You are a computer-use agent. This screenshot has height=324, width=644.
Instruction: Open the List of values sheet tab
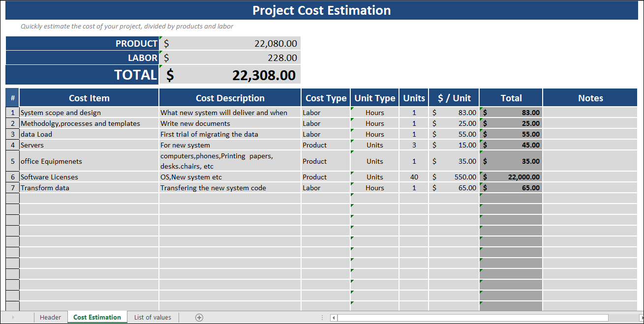153,317
